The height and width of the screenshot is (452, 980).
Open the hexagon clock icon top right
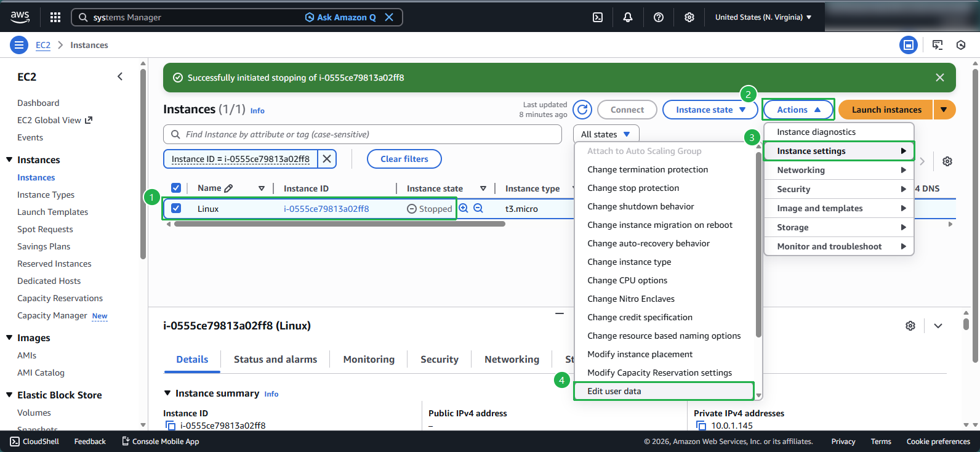tap(961, 45)
